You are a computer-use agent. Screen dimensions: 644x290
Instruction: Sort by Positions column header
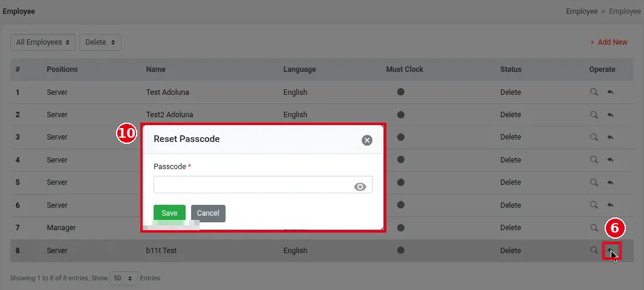coord(62,69)
